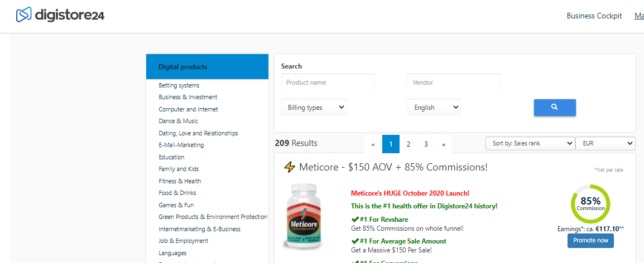Click the red 'Meticore's HUGE October 2020 Launch!' text
This screenshot has height=263, width=644.
pos(410,193)
